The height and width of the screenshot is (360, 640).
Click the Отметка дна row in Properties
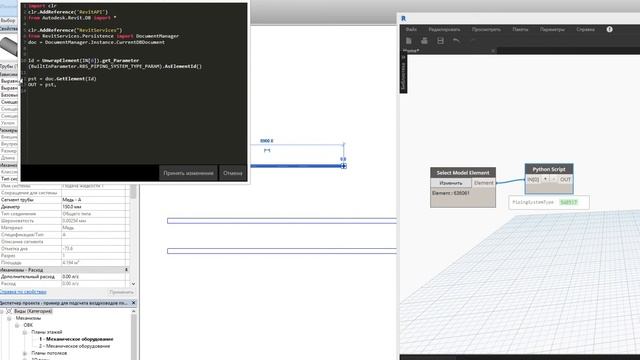(64, 249)
